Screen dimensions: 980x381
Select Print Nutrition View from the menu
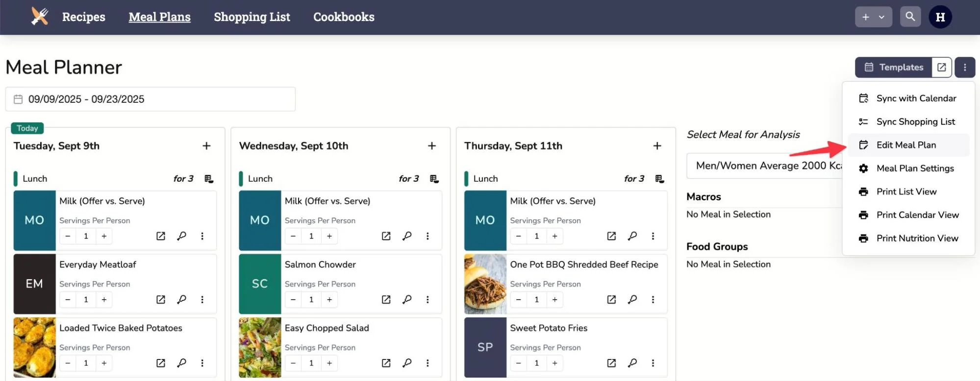pos(916,238)
